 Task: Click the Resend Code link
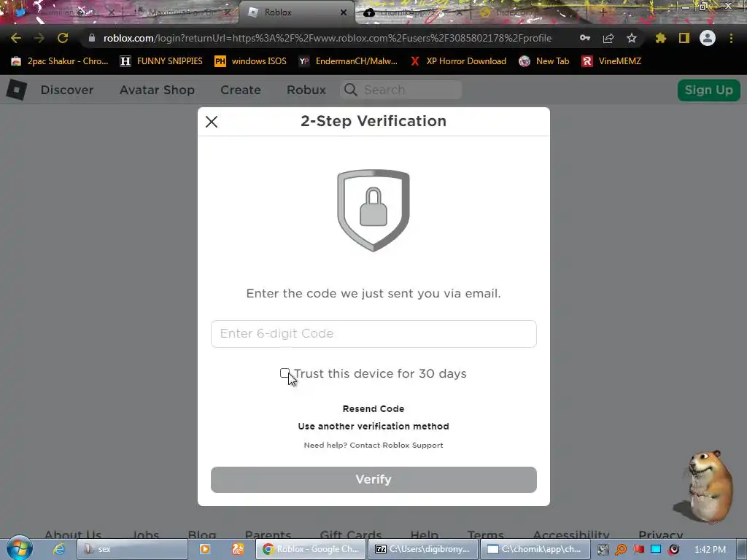click(373, 408)
